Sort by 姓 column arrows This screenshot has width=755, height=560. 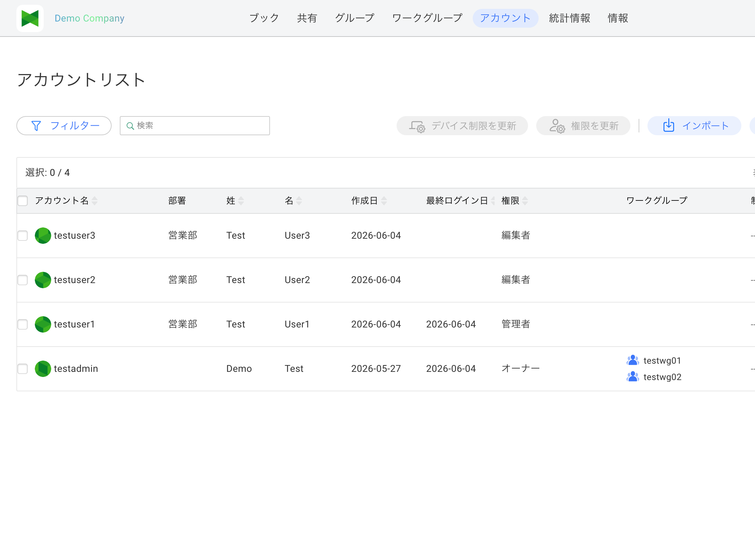point(241,201)
